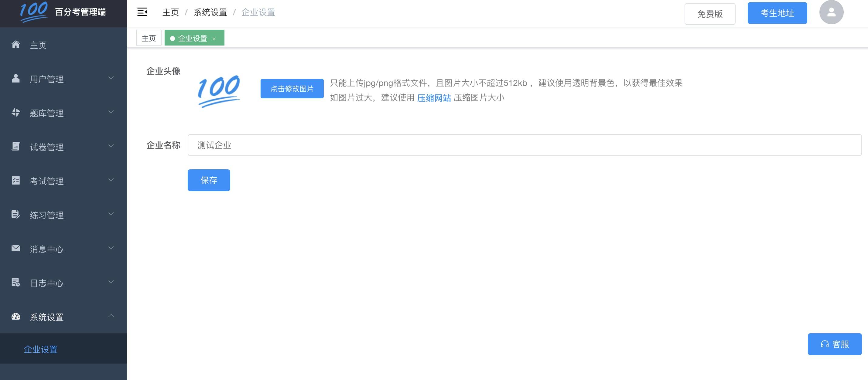Switch to the 主页 tab
The height and width of the screenshot is (380, 868).
tap(148, 38)
